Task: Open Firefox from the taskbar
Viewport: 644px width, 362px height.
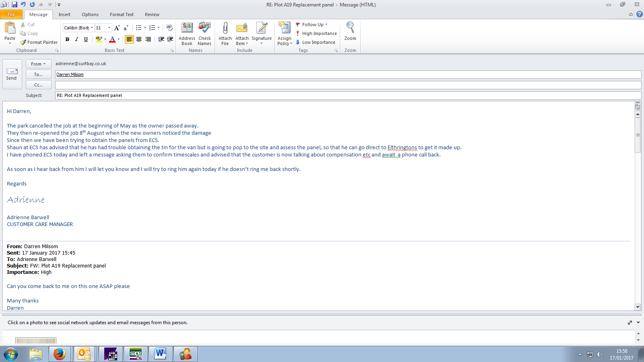Action: pos(60,354)
